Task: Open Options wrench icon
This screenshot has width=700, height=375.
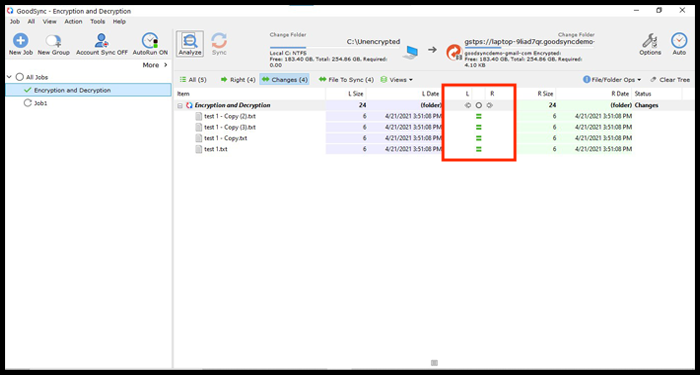Action: coord(650,41)
